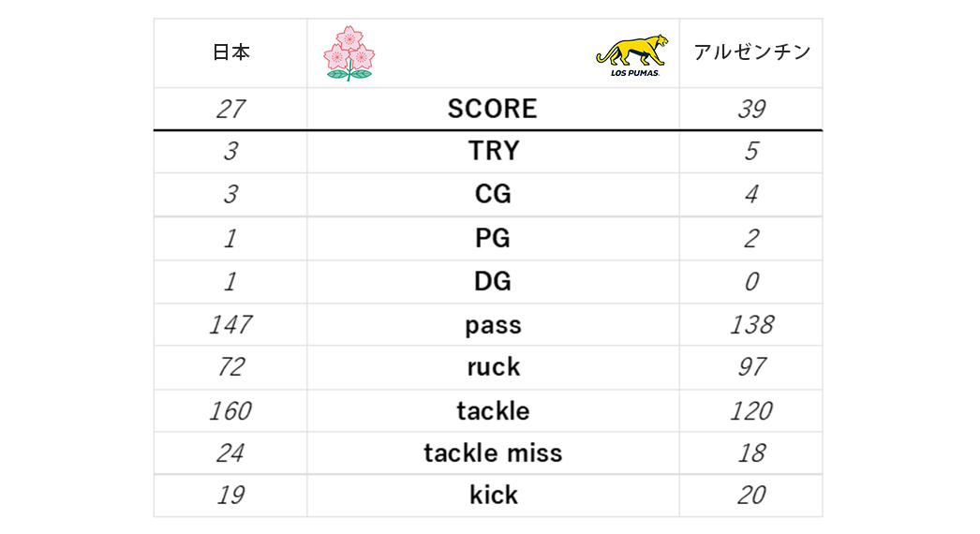Image resolution: width=980 pixels, height=534 pixels.
Task: Click the CG row label
Action: click(493, 195)
